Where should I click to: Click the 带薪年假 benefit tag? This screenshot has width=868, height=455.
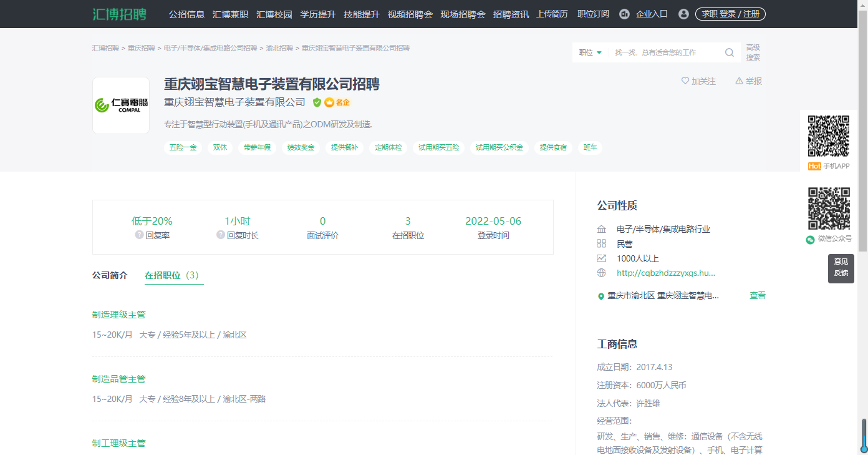click(257, 148)
